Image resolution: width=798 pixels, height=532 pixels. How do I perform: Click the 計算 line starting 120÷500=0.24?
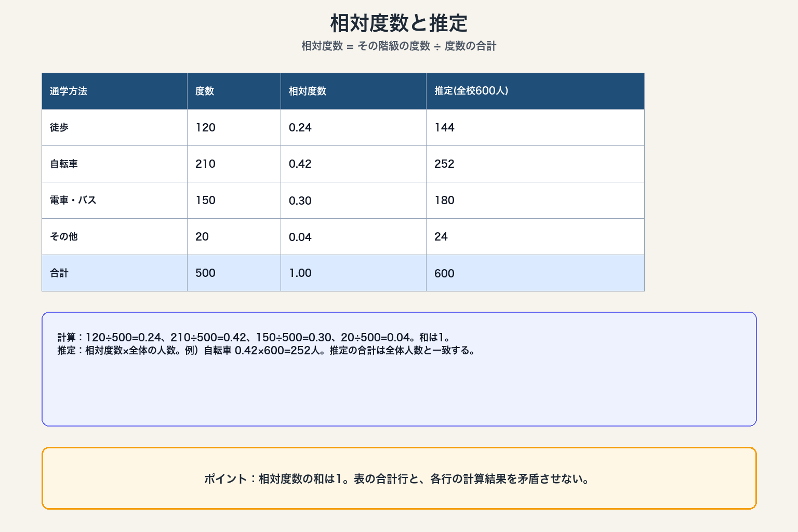click(254, 337)
